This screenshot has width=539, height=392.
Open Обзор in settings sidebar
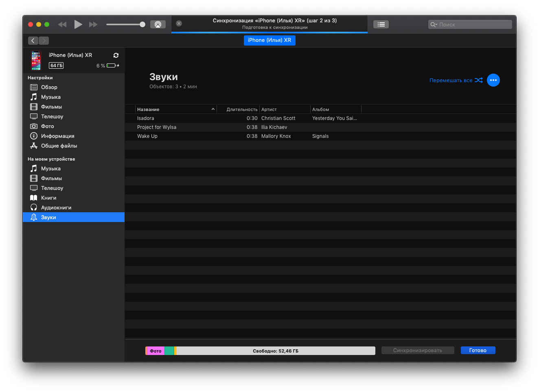(x=49, y=87)
